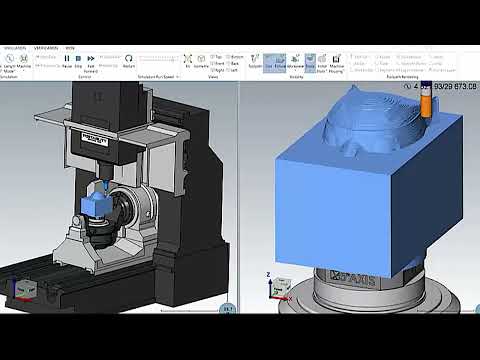Open the View ribbon tab
The height and width of the screenshot is (360, 480).
coord(70,48)
